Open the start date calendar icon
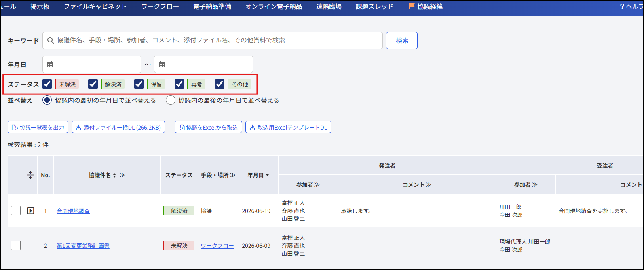Image resolution: width=644 pixels, height=270 pixels. (50, 64)
